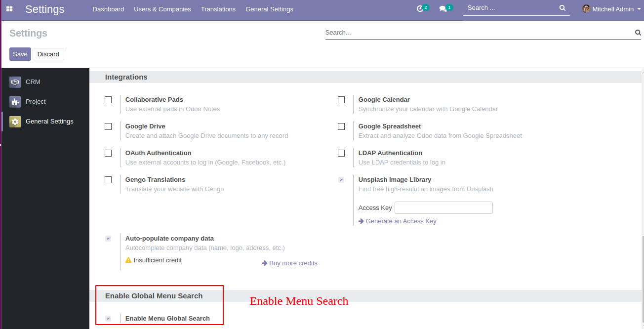
Task: Click the Save button
Action: click(x=20, y=54)
